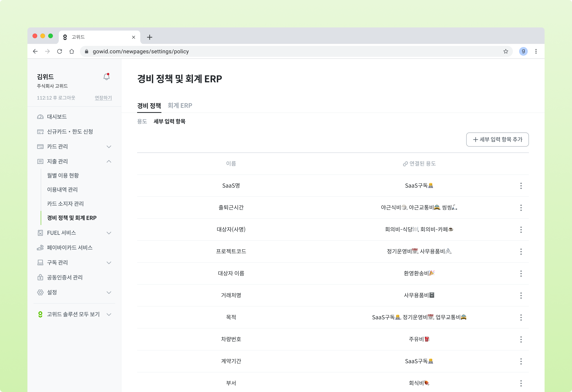Collapse the 지출 관리 section
The width and height of the screenshot is (572, 392).
109,162
